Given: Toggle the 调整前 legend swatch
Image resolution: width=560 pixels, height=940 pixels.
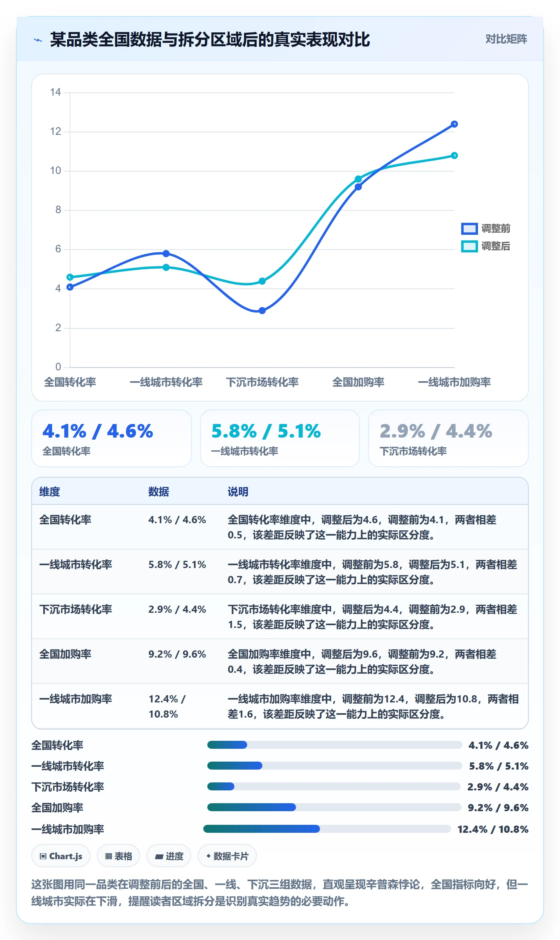Looking at the screenshot, I should 469,228.
